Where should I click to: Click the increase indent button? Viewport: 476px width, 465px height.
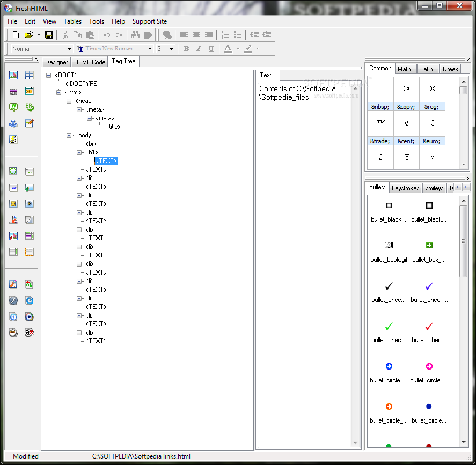pos(254,35)
